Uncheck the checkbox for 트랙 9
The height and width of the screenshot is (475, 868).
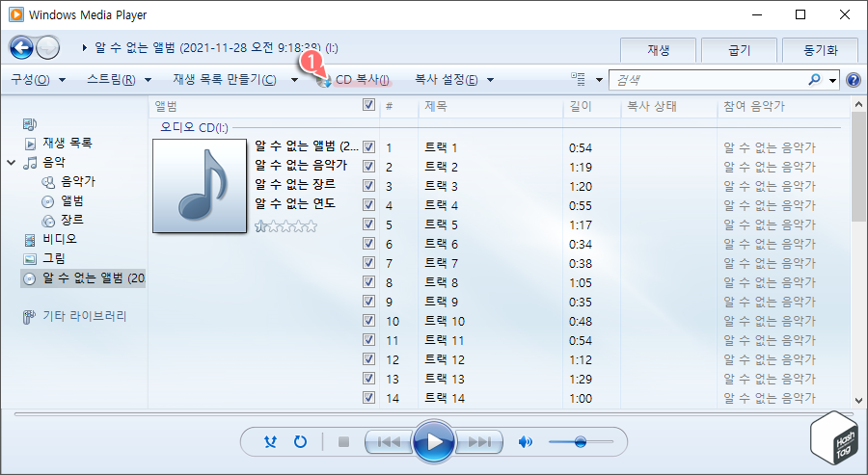[x=368, y=302]
